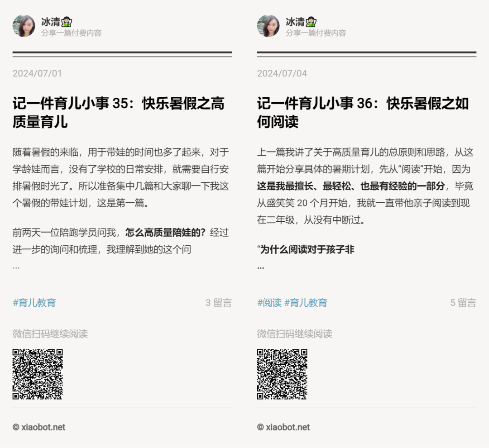Click © xiaobot.net under the article 36 card

point(283,427)
